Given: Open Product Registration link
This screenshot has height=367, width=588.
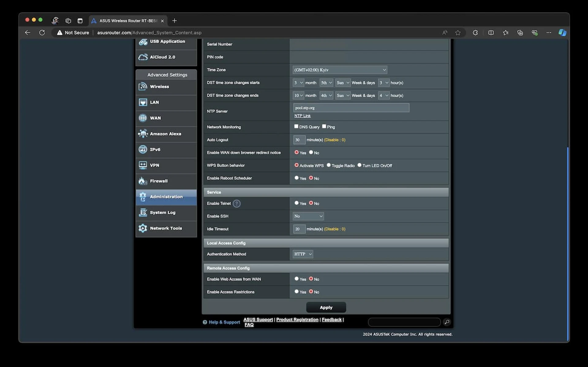Looking at the screenshot, I should click(297, 319).
